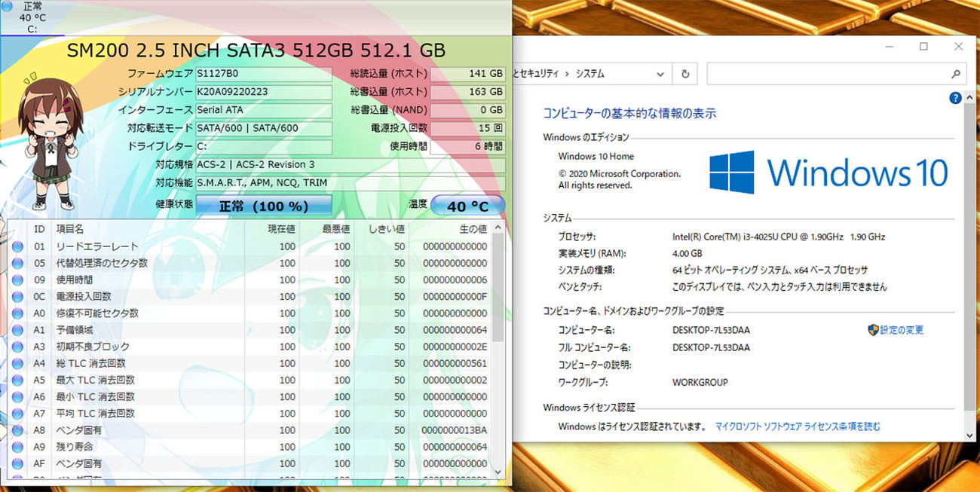Select the 初期不良ブロック row text
The height and width of the screenshot is (492, 980).
click(93, 347)
